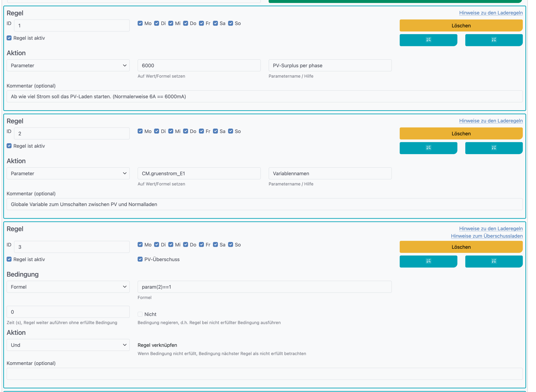Click the left teal icon button in rule 3

[x=428, y=261]
